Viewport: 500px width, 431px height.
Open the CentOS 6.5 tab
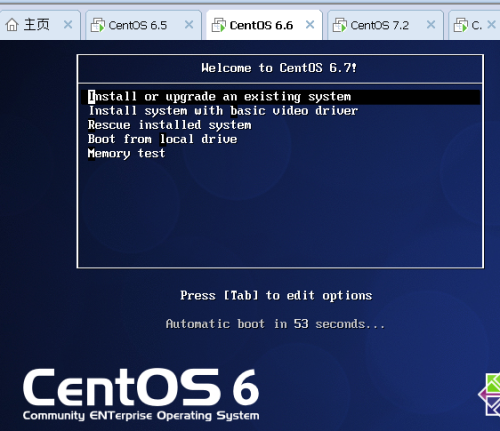(143, 25)
